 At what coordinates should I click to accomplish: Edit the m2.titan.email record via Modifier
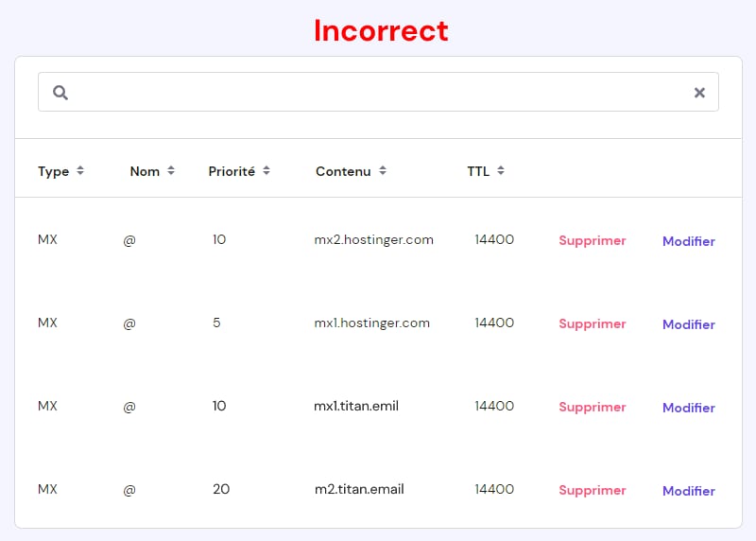(689, 491)
